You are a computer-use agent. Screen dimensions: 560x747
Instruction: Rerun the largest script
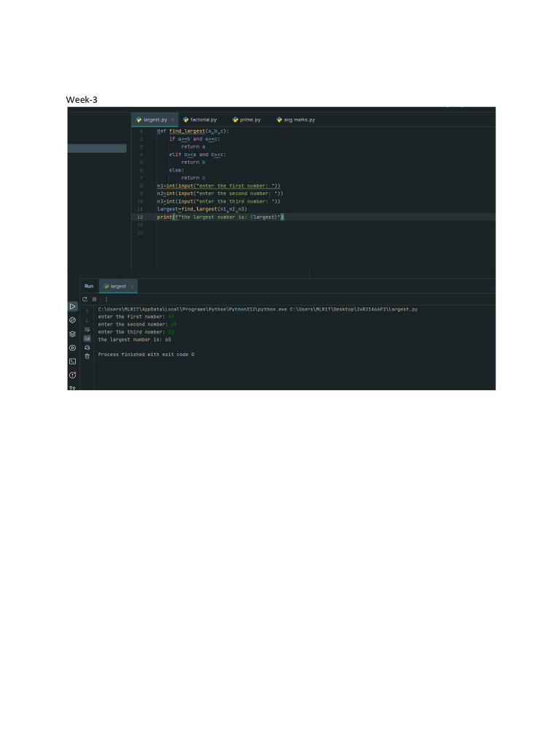pyautogui.click(x=85, y=299)
